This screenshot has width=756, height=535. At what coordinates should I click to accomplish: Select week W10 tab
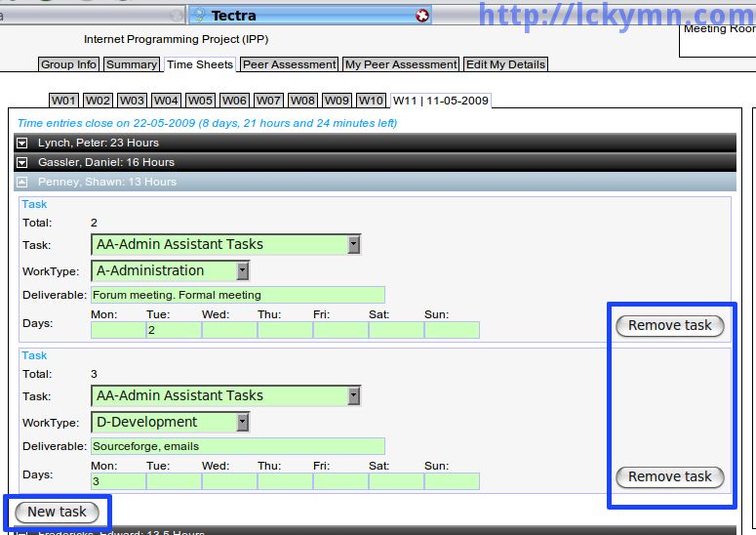pos(372,101)
